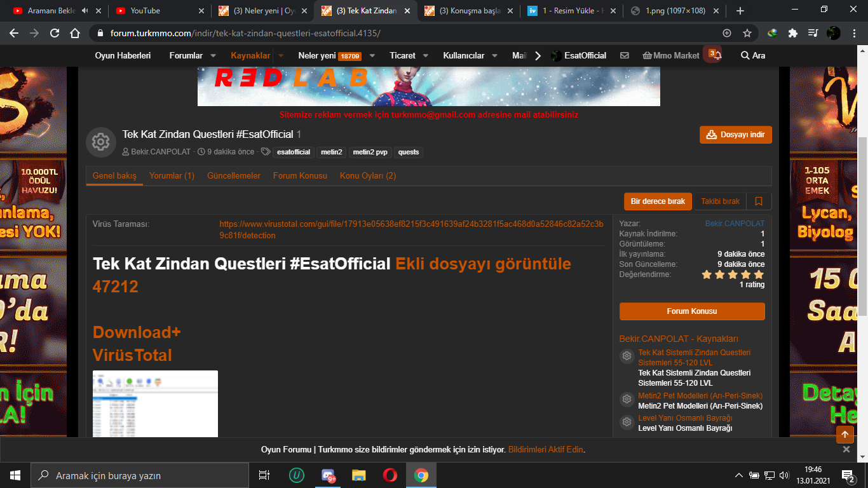
Task: Show more navigation items with the chevron
Action: tap(538, 55)
